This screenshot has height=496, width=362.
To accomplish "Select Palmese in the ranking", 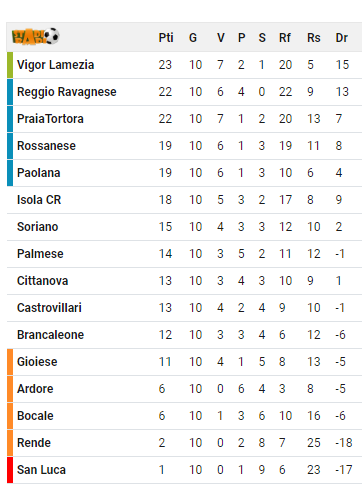I will [x=40, y=254].
